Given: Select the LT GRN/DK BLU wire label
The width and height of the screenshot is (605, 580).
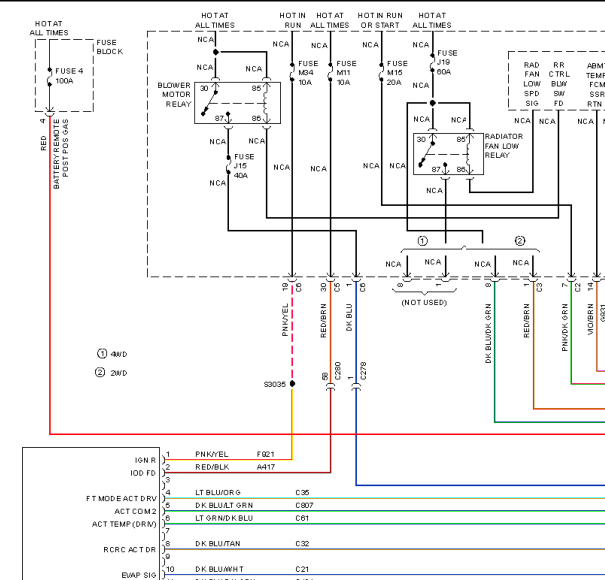Looking at the screenshot, I should tap(224, 518).
